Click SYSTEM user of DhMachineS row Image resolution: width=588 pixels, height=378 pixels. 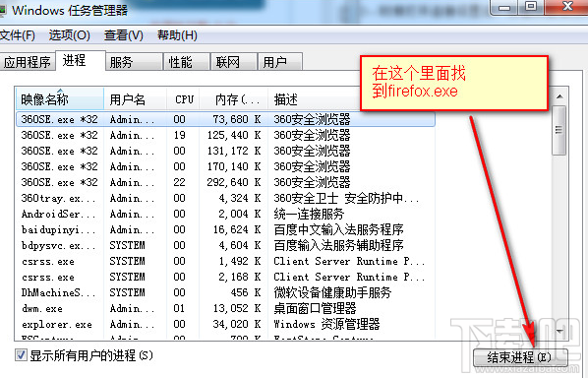click(x=127, y=292)
